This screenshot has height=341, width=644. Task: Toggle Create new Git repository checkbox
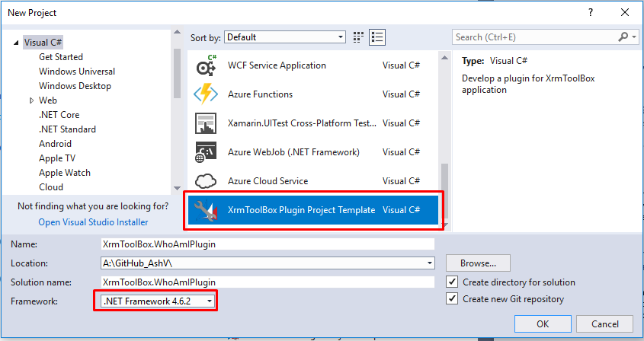coord(452,298)
